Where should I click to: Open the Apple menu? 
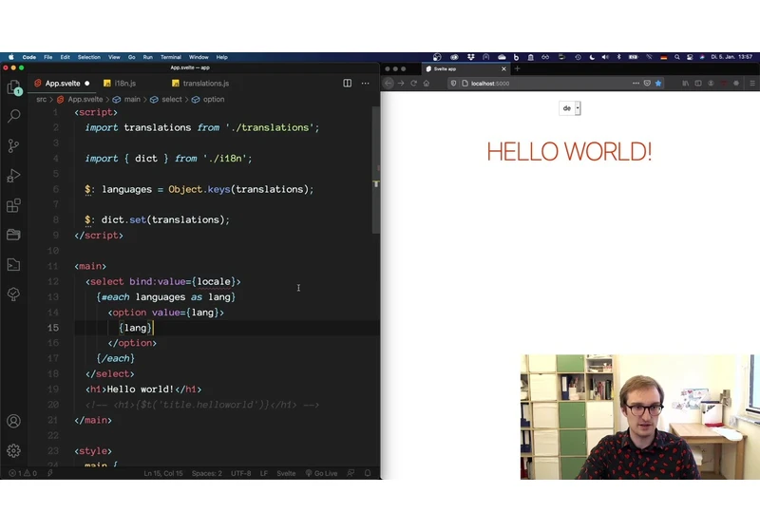[11, 57]
